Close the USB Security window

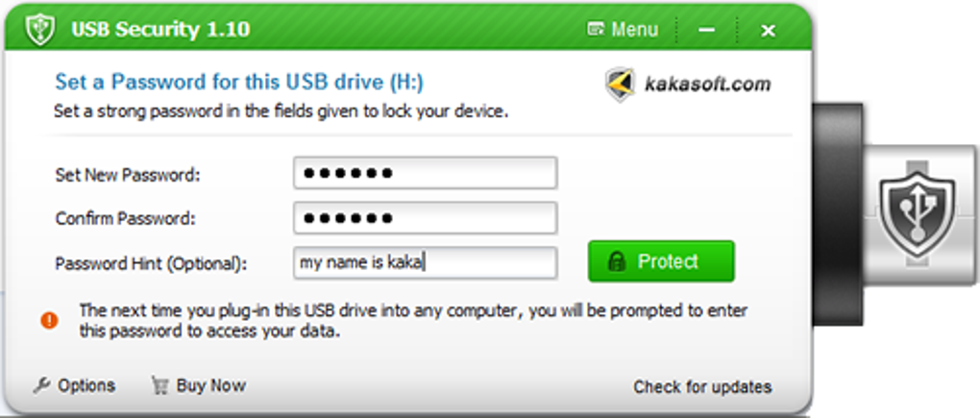click(768, 30)
